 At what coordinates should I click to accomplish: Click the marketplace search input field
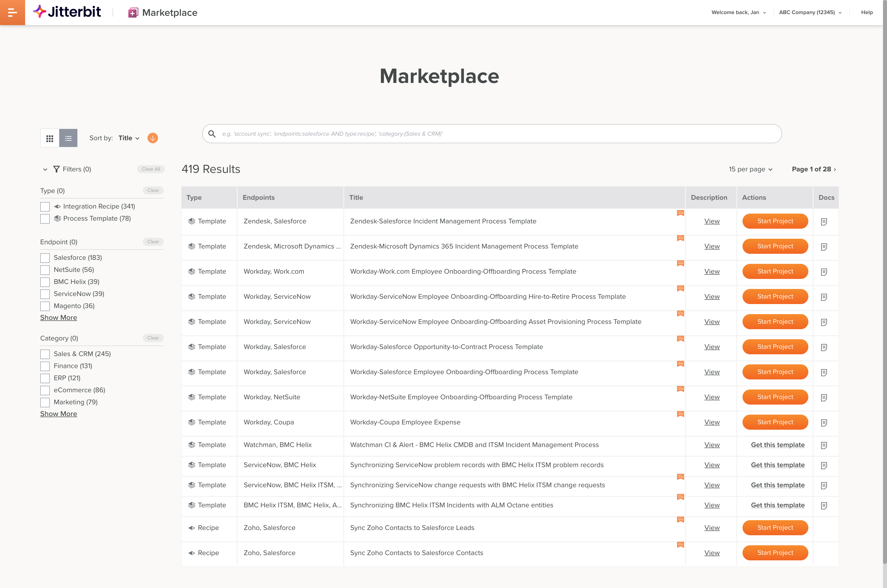pyautogui.click(x=492, y=134)
